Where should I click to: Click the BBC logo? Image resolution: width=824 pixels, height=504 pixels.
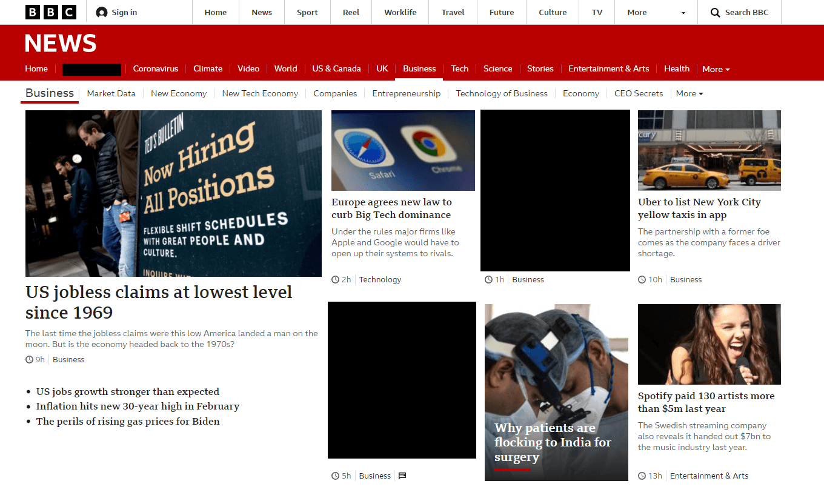click(x=51, y=12)
